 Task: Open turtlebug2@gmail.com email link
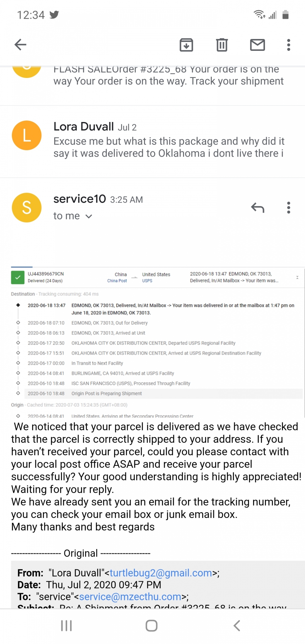tap(161, 573)
